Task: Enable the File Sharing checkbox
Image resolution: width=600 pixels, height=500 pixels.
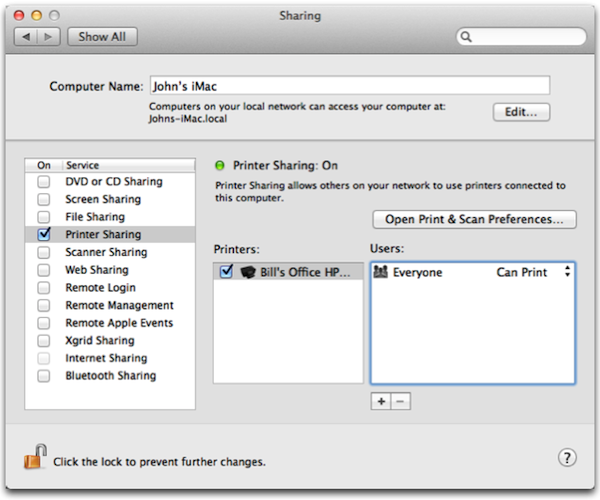Action: point(43,217)
